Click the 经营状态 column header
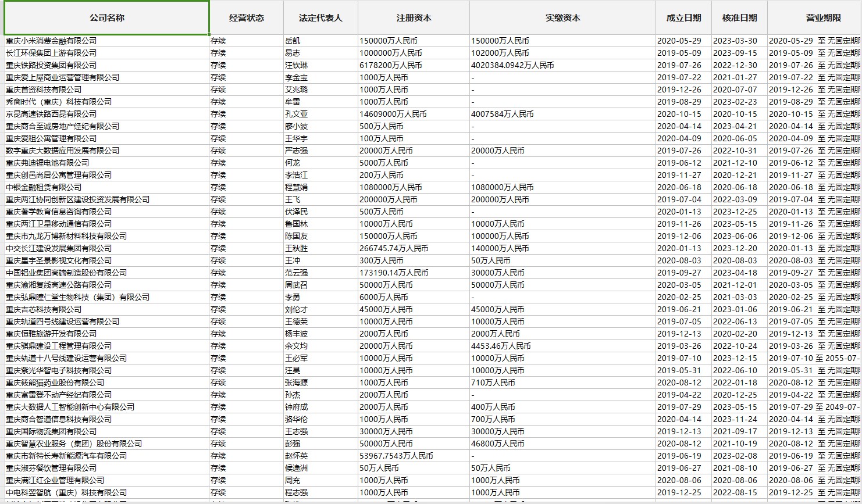 (x=247, y=18)
